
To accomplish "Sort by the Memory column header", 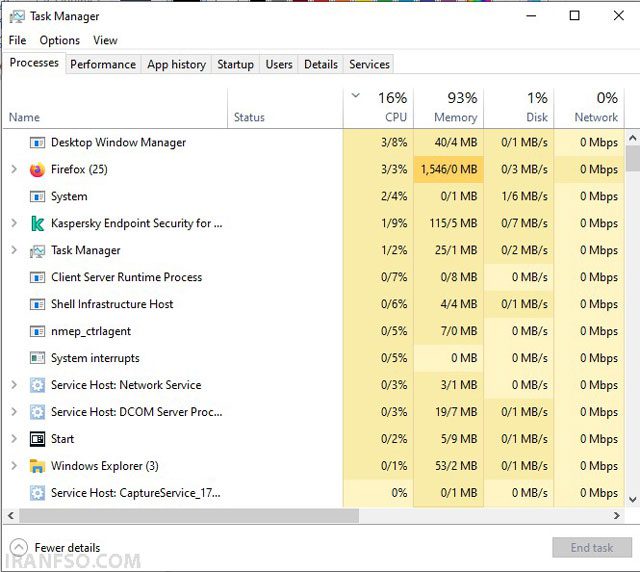I will tap(448, 108).
